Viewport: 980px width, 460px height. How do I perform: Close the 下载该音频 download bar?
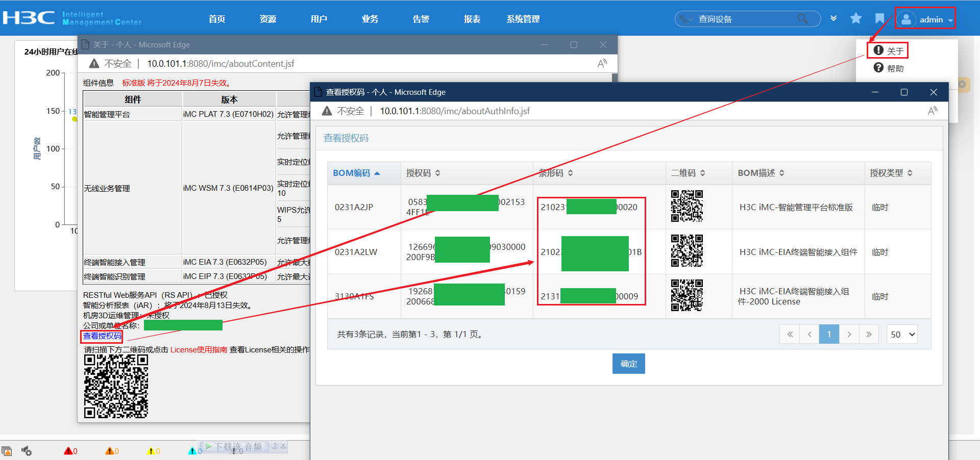point(283,446)
